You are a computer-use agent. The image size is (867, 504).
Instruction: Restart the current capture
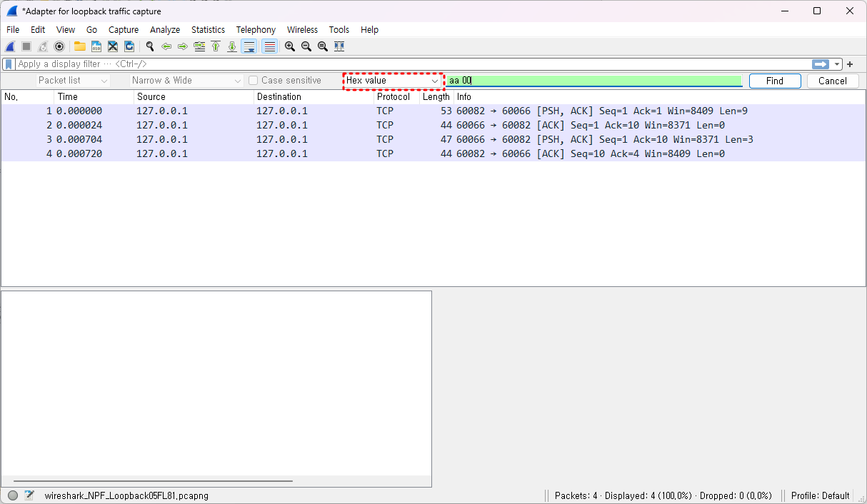pos(43,46)
